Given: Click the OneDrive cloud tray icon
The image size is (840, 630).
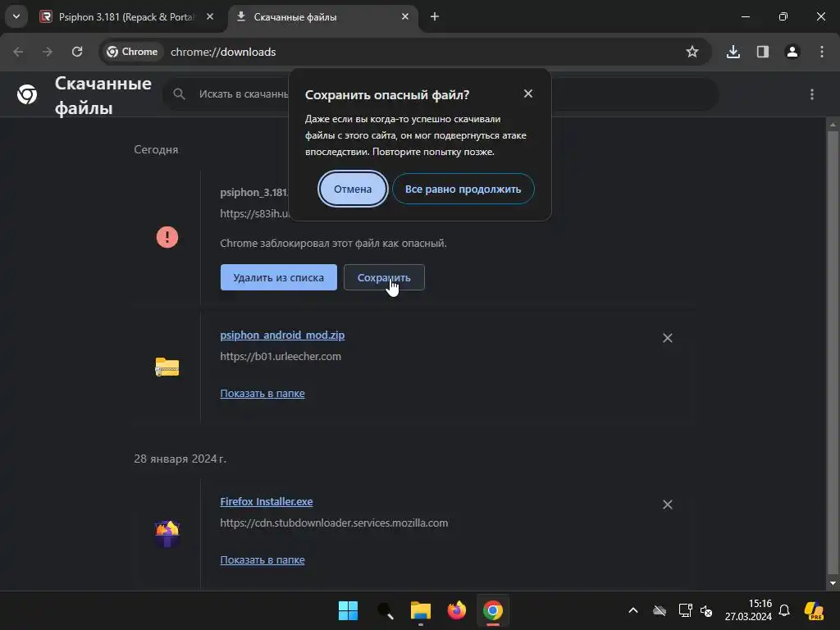Looking at the screenshot, I should 660,610.
